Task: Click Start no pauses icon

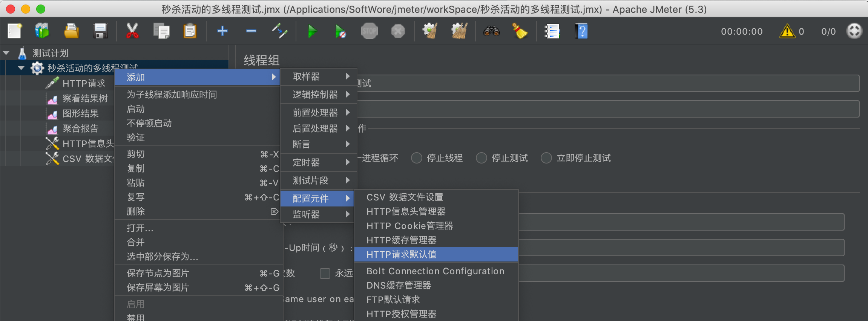Action: point(340,31)
